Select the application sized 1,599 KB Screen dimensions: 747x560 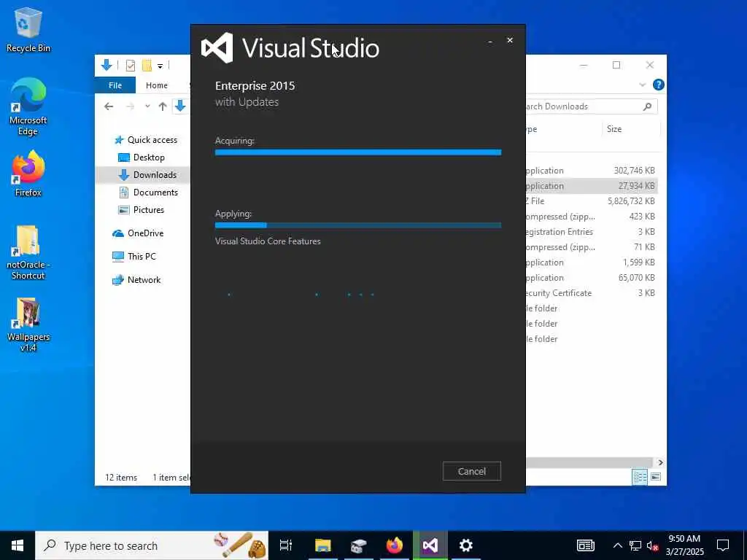[x=593, y=262]
